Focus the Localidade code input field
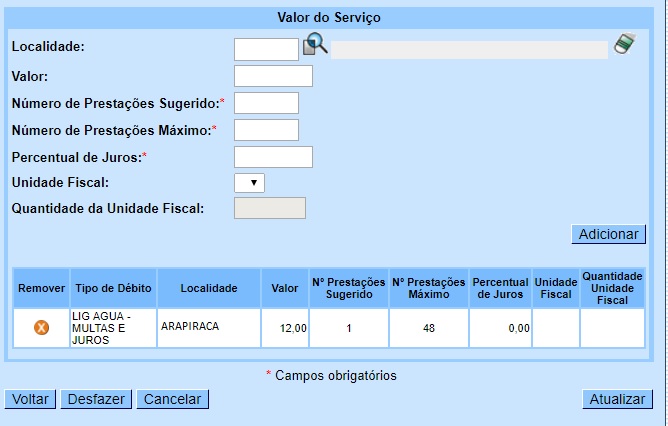This screenshot has height=426, width=668. 266,49
